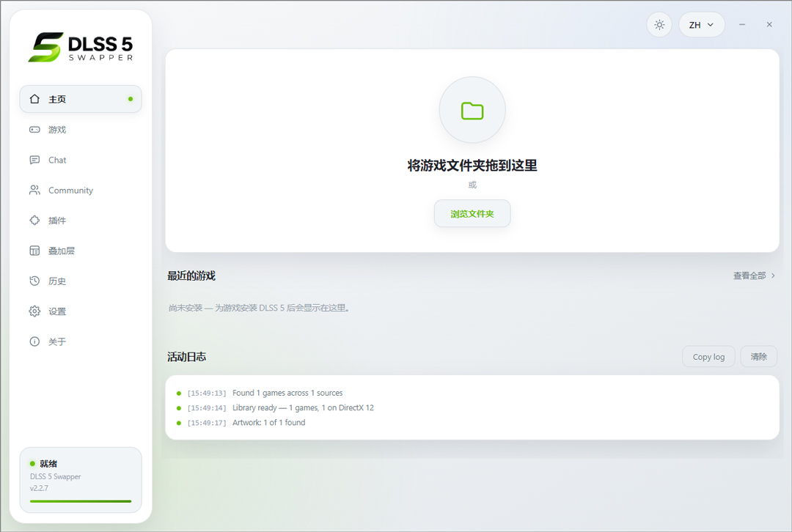Viewport: 792px width, 532px height.
Task: Expand the ZH language dropdown
Action: coord(702,25)
